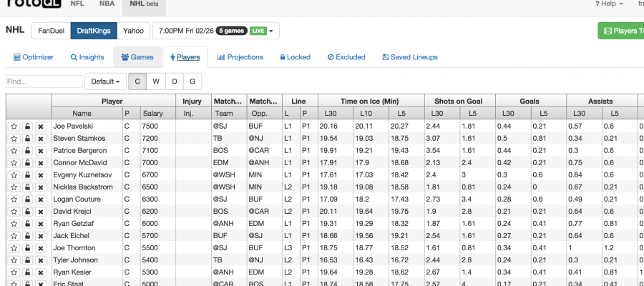Open the Projections tab
This screenshot has width=644, height=286.
pos(240,57)
